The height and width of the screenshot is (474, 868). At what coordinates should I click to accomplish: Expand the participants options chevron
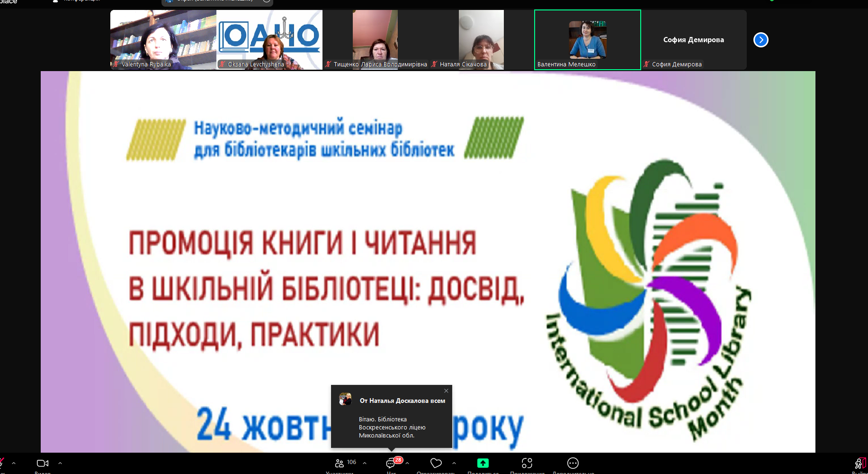[365, 463]
